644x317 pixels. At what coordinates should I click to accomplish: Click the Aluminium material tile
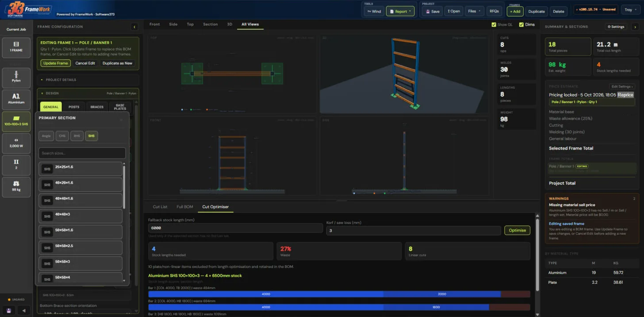(x=16, y=99)
